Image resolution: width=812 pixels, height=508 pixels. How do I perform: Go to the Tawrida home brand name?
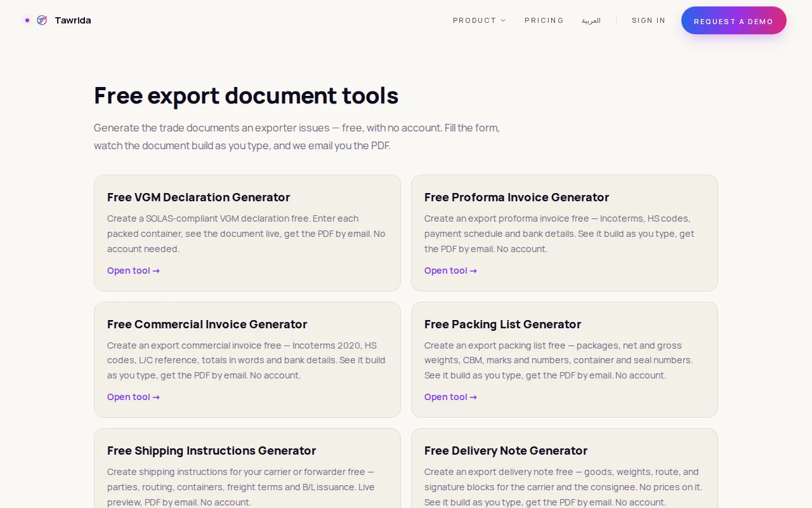73,20
